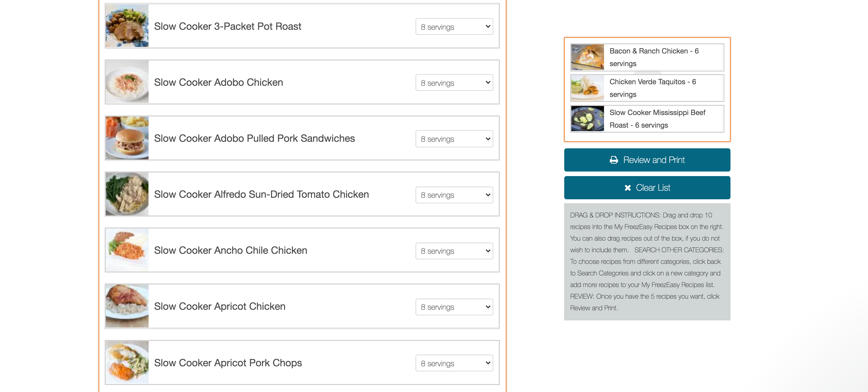Open servings dropdown for Ancho Chile Chicken
This screenshot has height=392, width=868.
454,251
